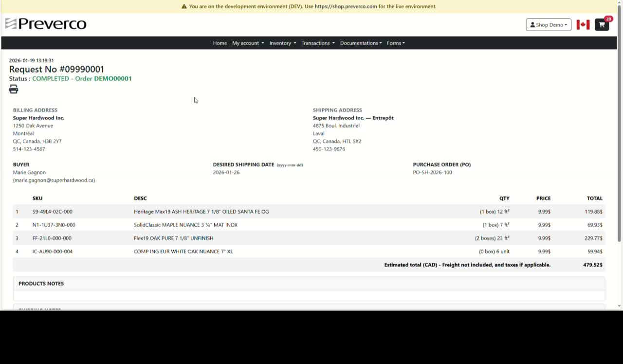Viewport: 623px width, 364px height.
Task: Click the SKU column header
Action: [37, 198]
